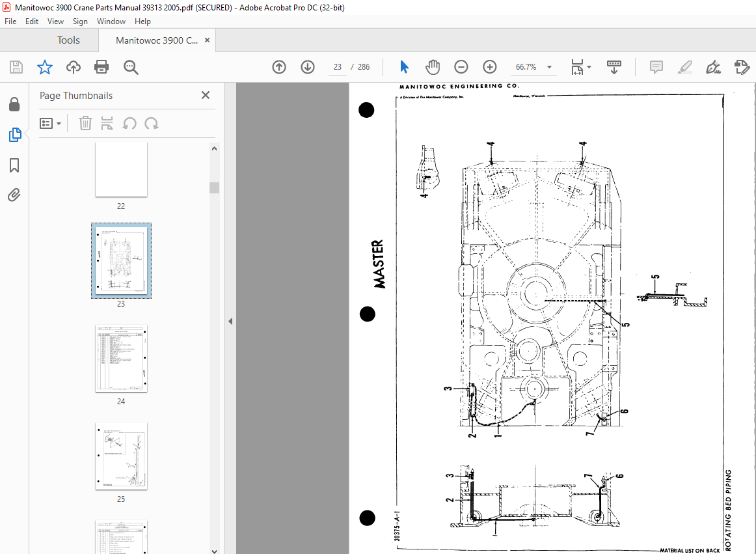The width and height of the screenshot is (756, 554).
Task: Click the total pages 286 text
Action: 364,67
